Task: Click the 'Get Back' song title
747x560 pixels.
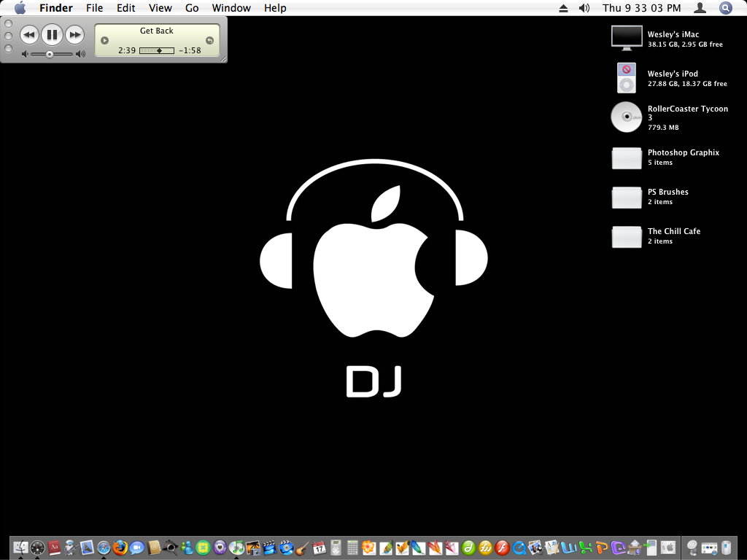Action: coord(156,31)
